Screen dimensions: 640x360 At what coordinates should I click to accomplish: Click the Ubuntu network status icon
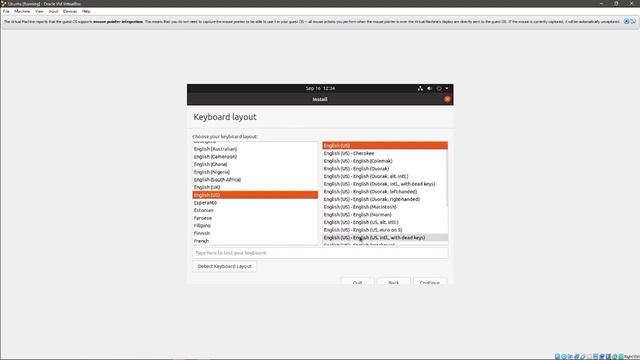click(x=420, y=88)
